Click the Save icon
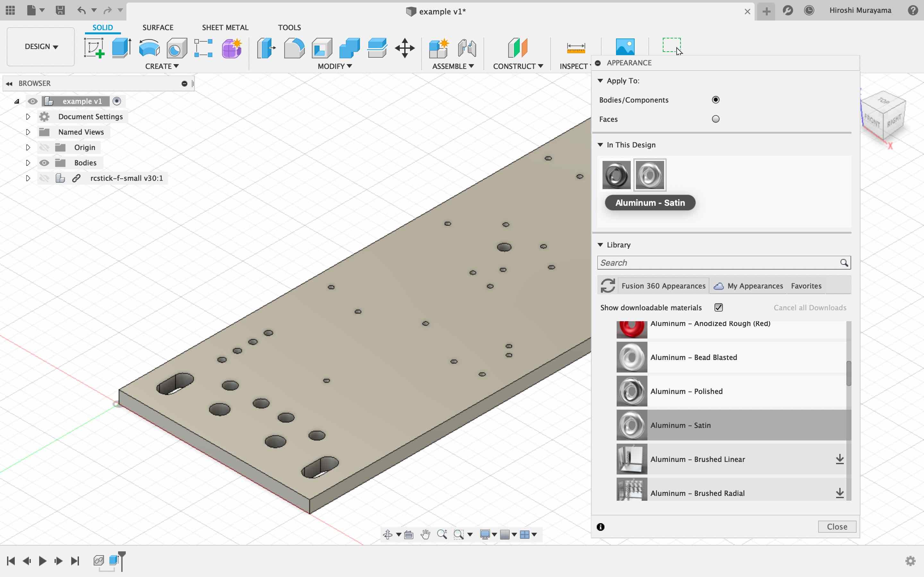The image size is (924, 577). pyautogui.click(x=60, y=10)
